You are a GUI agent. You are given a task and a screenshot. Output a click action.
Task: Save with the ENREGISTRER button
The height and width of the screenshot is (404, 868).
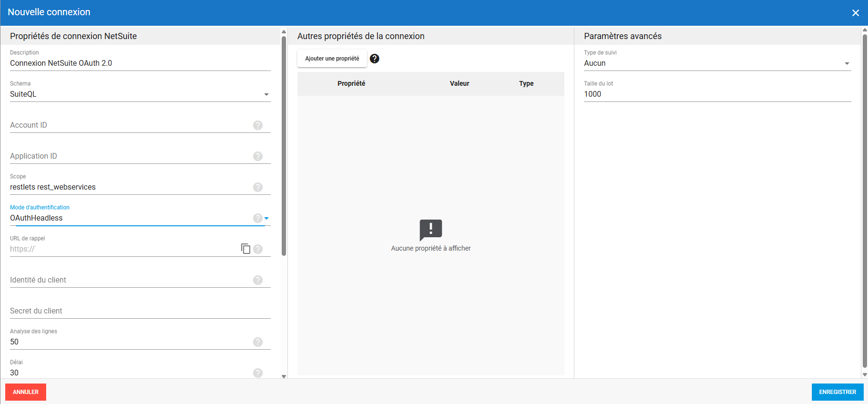tap(838, 392)
